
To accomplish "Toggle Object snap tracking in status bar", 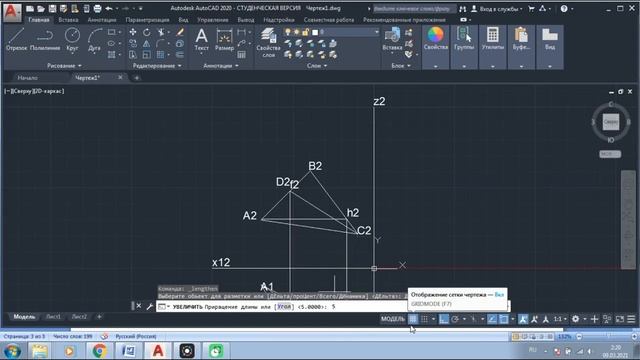I will 492,319.
